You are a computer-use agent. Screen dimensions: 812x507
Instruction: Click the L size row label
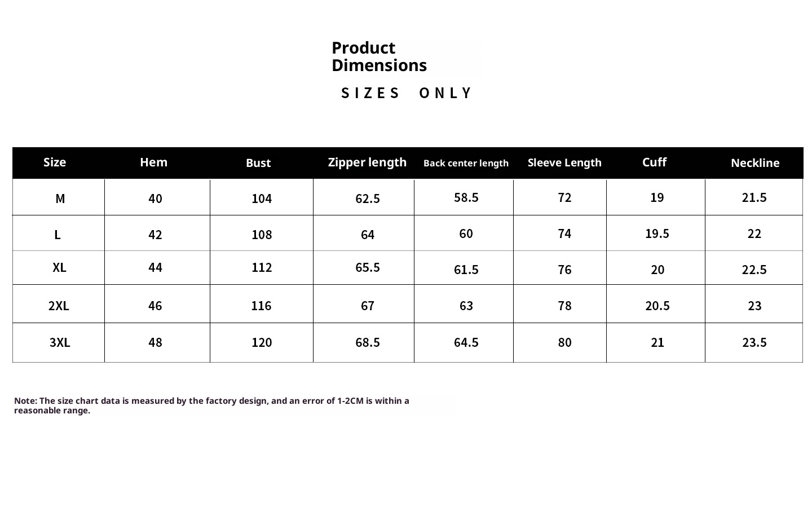(x=58, y=235)
